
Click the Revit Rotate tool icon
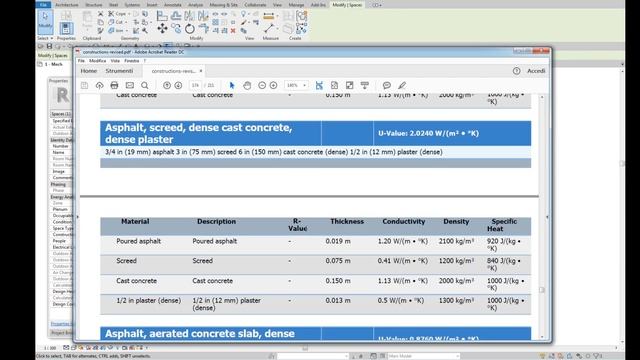tap(190, 29)
